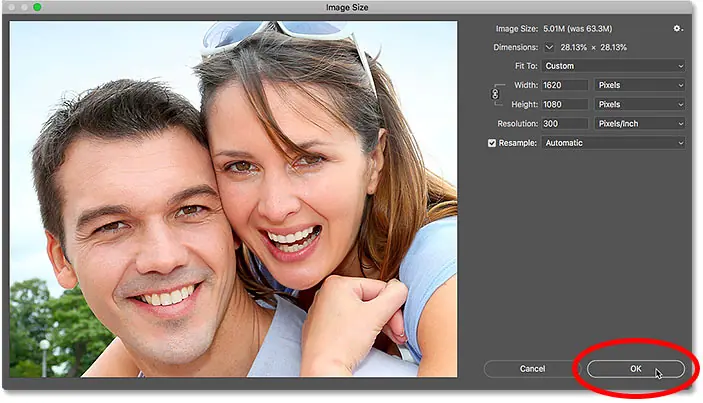This screenshot has height=403, width=703.
Task: Open the Width units Pixels dropdown
Action: tap(640, 85)
